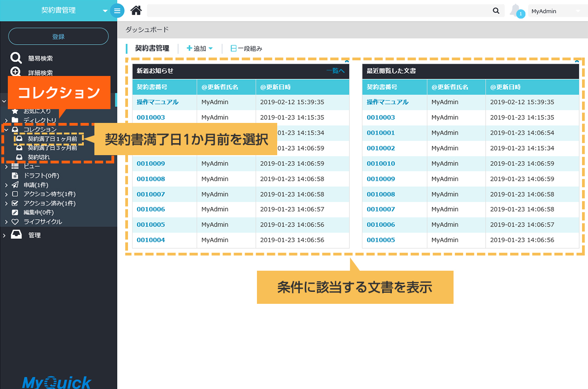Switch layout with 一段組み

click(246, 48)
